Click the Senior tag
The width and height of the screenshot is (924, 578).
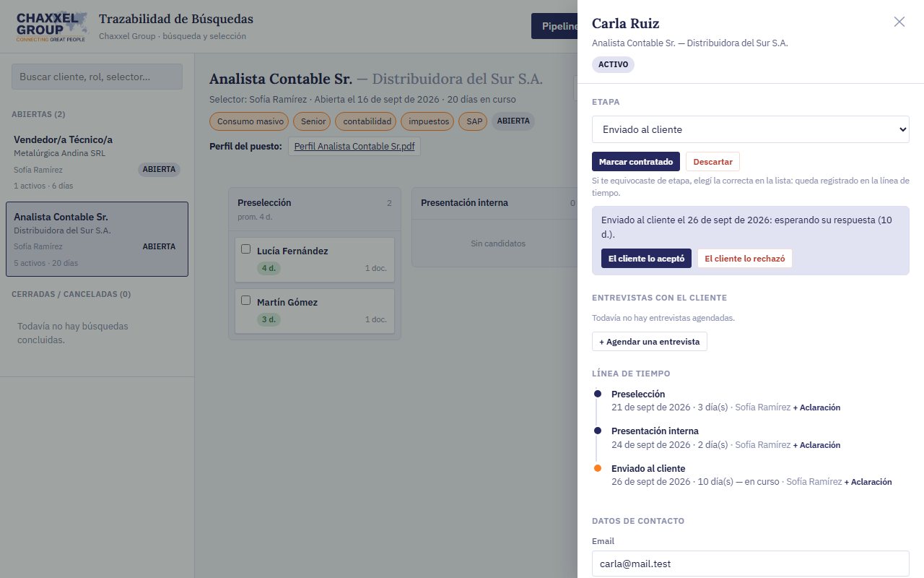click(313, 121)
